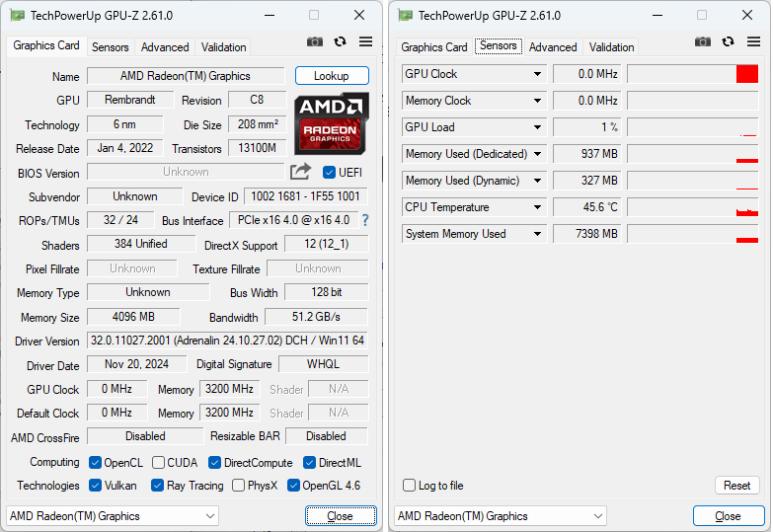Toggle the DirectCompute checkbox
This screenshot has height=532, width=773.
tap(214, 463)
